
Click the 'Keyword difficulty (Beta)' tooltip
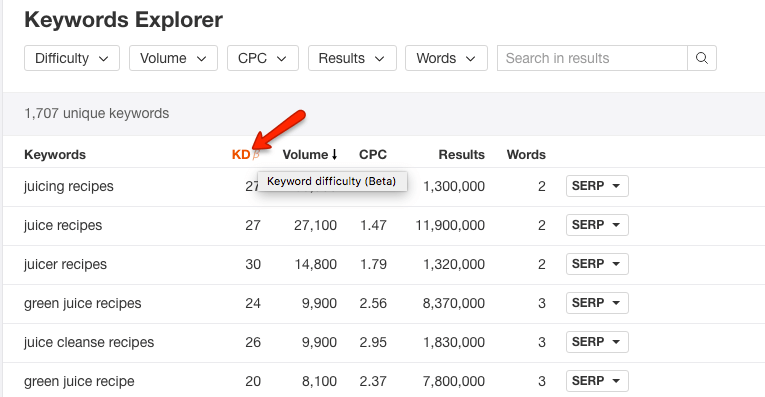point(332,181)
